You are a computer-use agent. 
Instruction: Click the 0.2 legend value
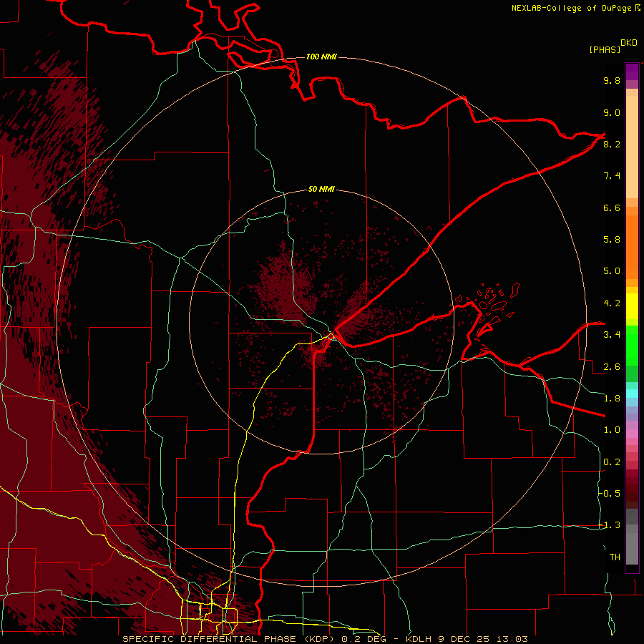[612, 462]
